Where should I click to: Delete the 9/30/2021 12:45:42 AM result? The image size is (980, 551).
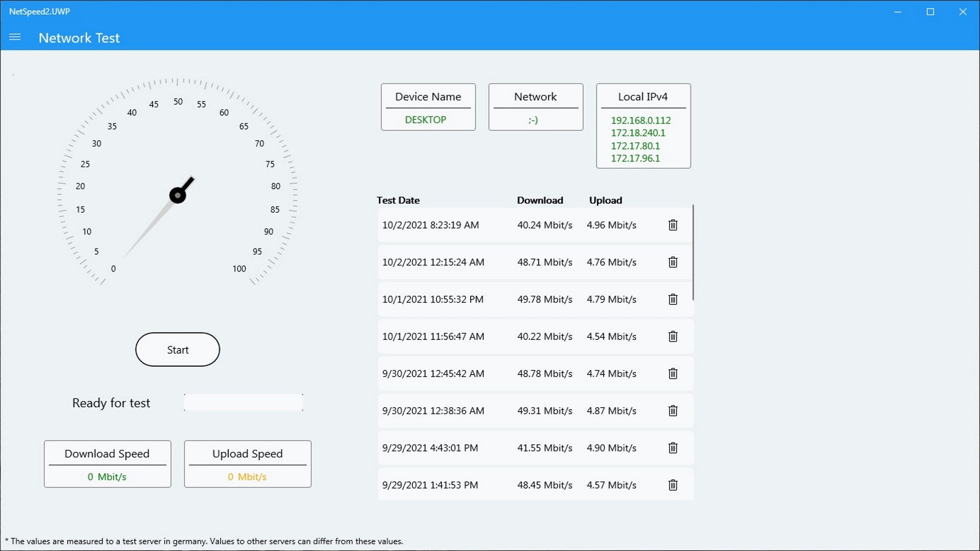[673, 374]
